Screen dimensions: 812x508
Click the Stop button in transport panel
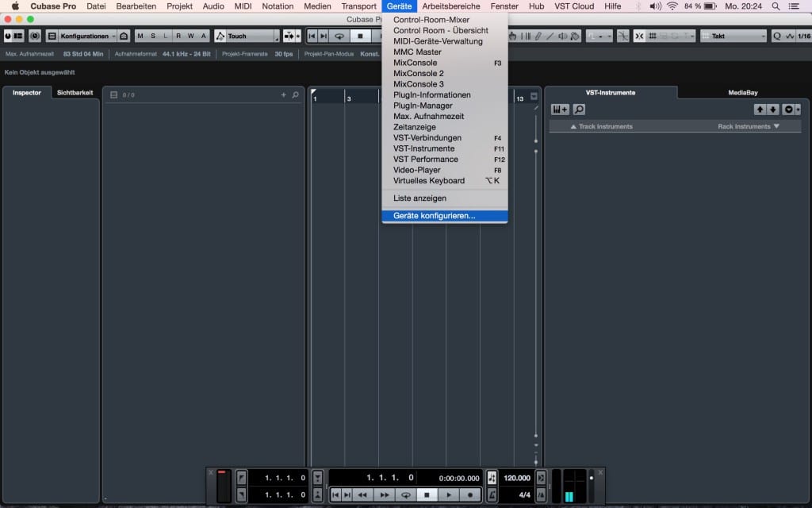(427, 495)
